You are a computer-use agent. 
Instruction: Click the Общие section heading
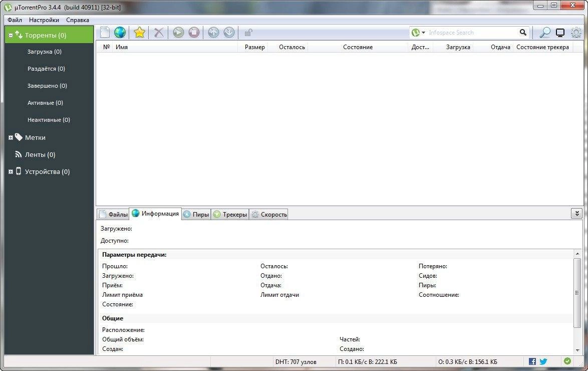click(x=113, y=318)
